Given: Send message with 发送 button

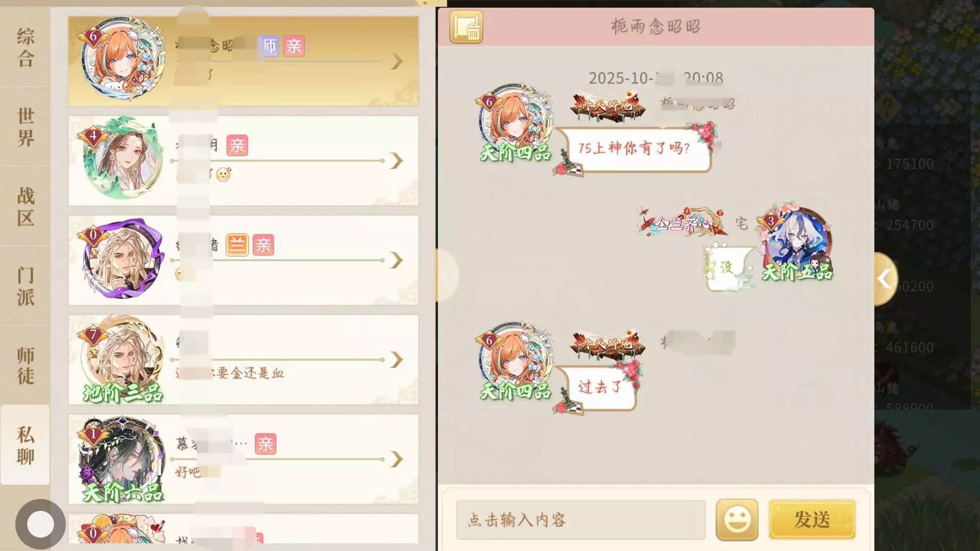Looking at the screenshot, I should point(812,519).
